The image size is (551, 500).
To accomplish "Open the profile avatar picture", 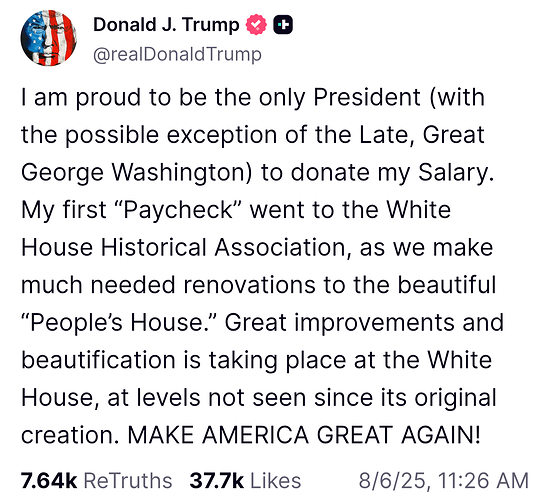I will (49, 38).
